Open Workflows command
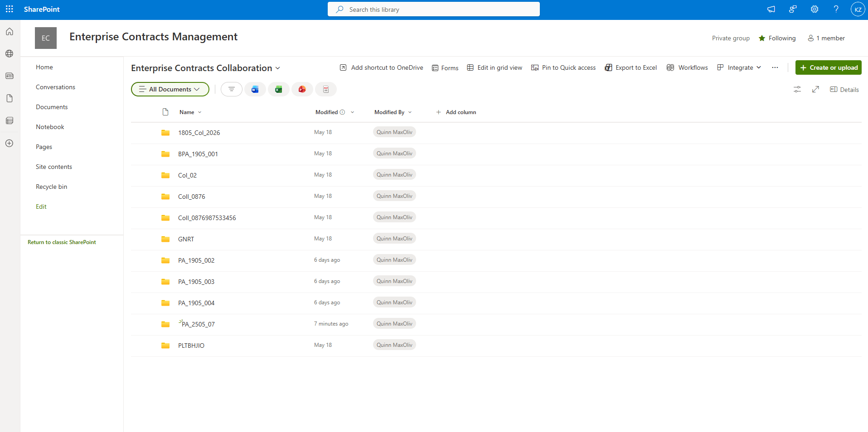 point(687,67)
